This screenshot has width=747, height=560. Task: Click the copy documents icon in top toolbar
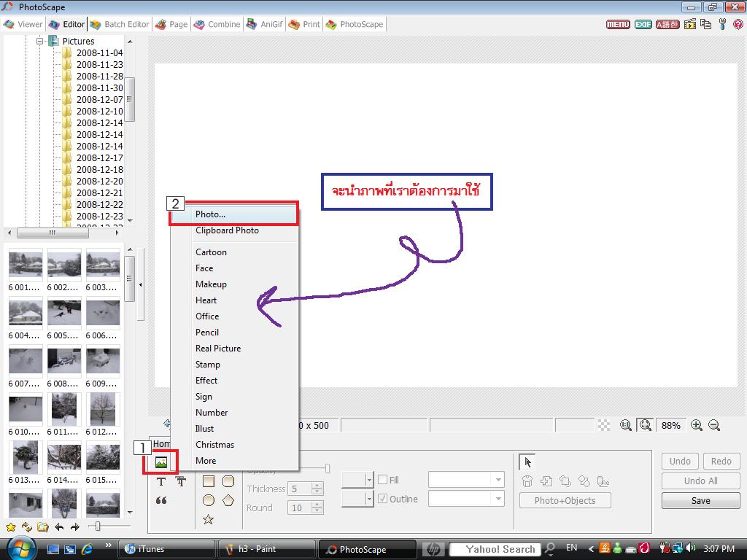(706, 24)
